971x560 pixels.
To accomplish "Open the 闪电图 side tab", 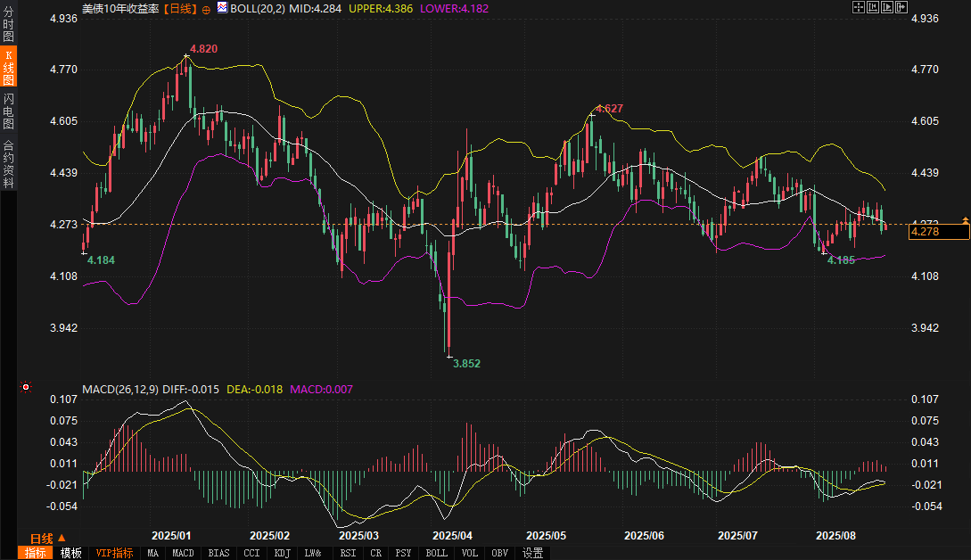I will pyautogui.click(x=8, y=111).
